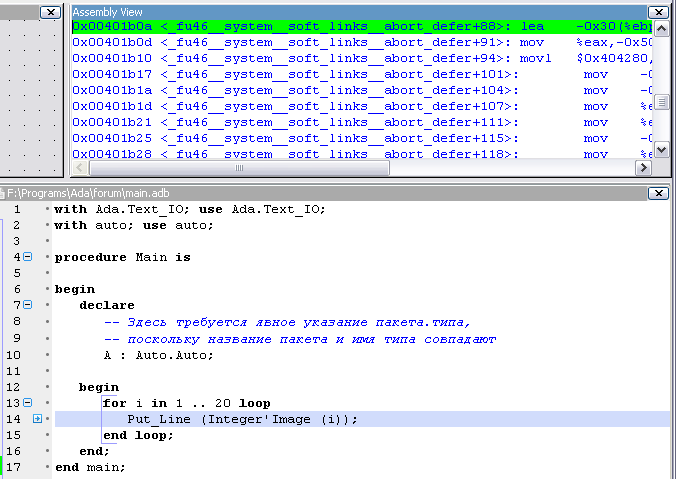The width and height of the screenshot is (676, 479).
Task: Click the 'end main;' line in editor
Action: (x=90, y=467)
